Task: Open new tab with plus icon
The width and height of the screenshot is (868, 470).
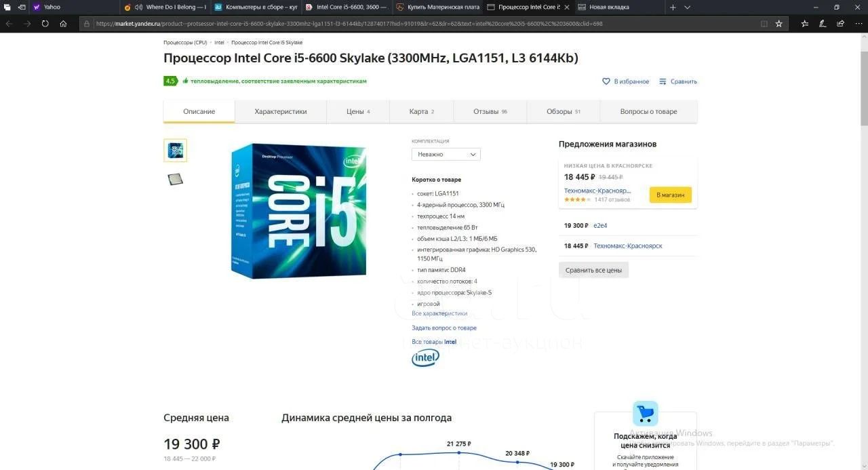Action: coord(673,7)
